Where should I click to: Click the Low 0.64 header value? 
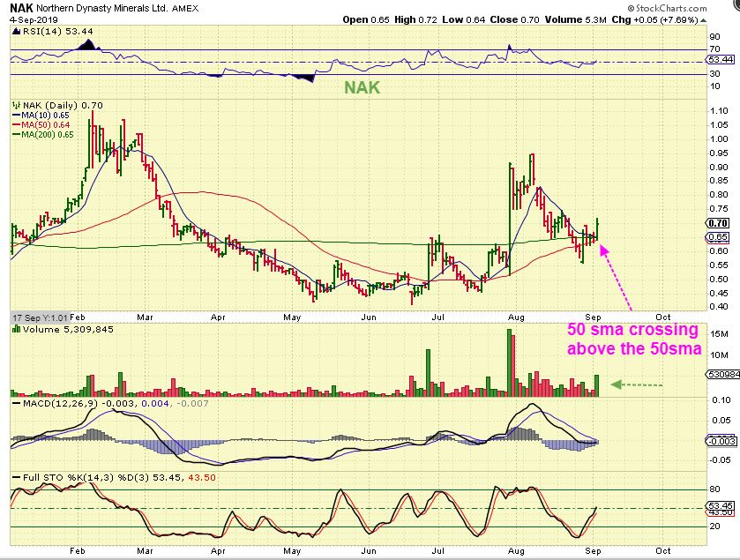tap(463, 19)
